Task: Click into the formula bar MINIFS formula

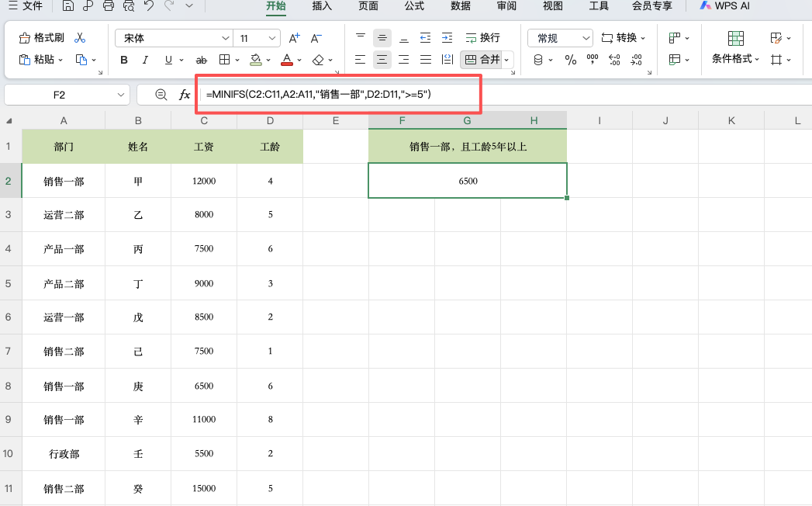Action: pyautogui.click(x=319, y=95)
